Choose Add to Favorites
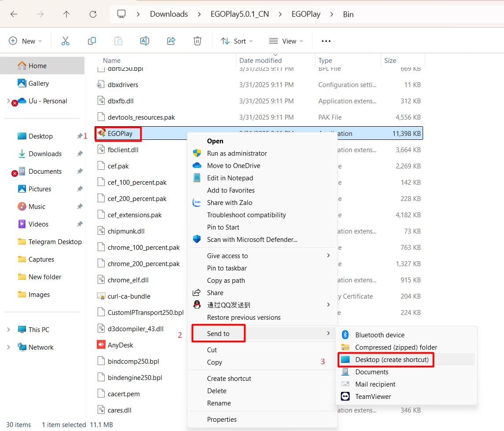The width and height of the screenshot is (504, 431). [x=262, y=190]
